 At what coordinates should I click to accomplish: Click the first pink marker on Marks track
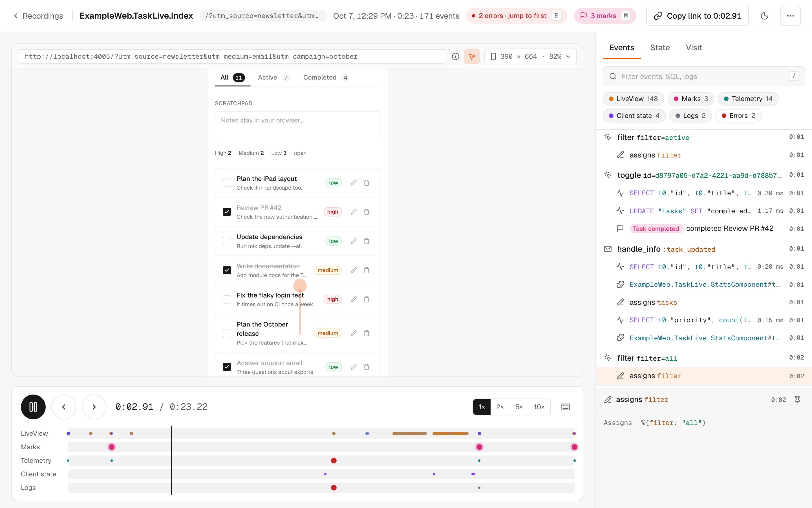111,447
